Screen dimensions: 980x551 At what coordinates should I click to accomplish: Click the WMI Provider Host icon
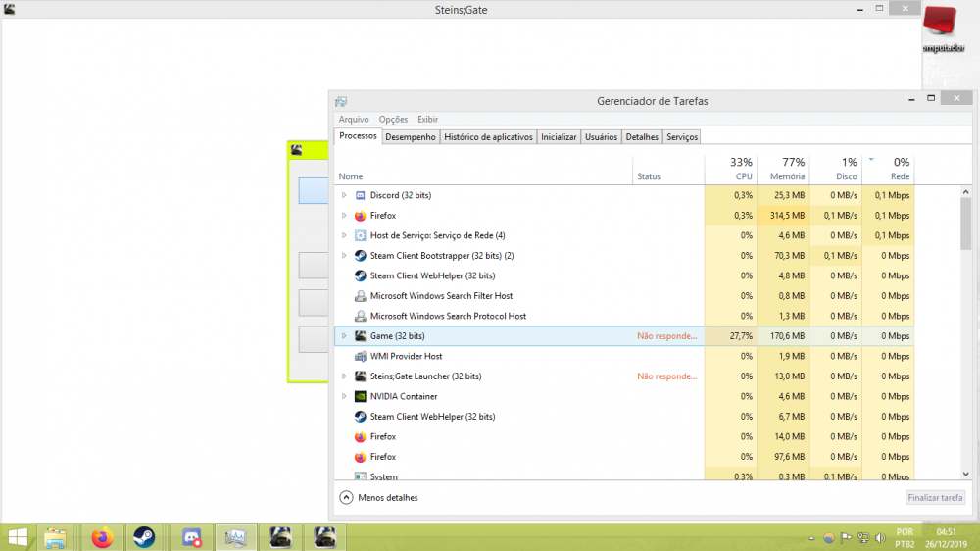tap(360, 356)
